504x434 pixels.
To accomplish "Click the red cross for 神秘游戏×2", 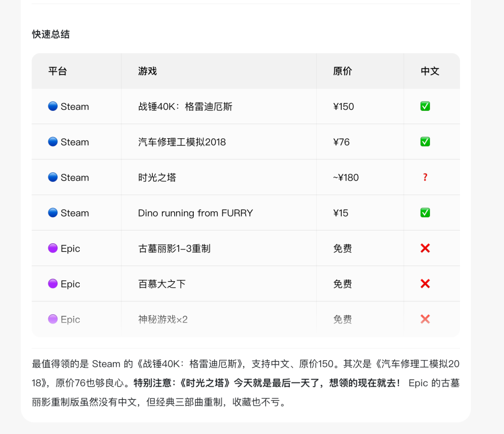I will point(425,319).
